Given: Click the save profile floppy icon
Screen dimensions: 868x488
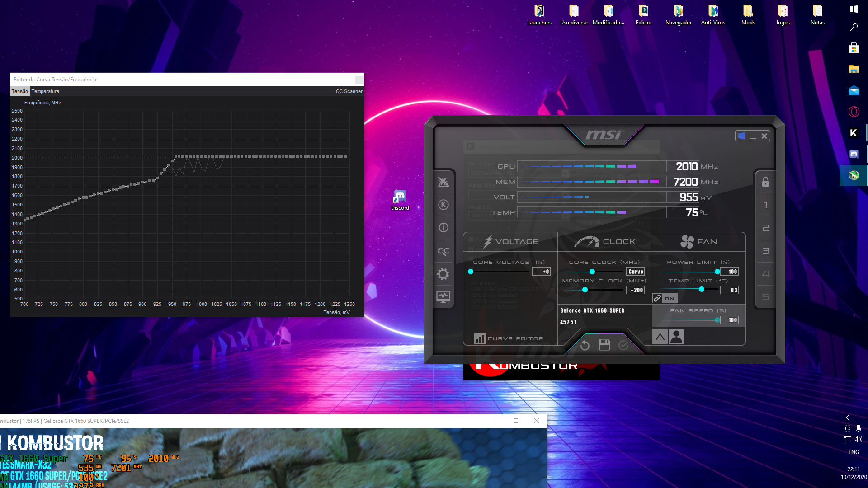Looking at the screenshot, I should (x=604, y=345).
